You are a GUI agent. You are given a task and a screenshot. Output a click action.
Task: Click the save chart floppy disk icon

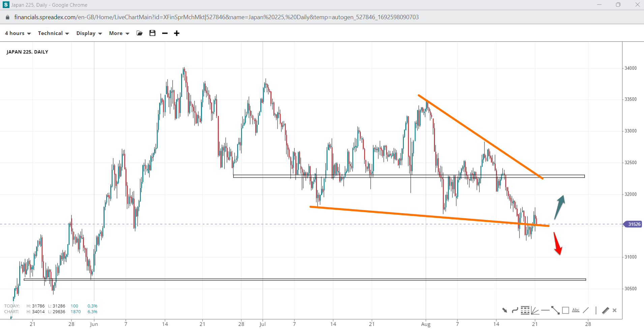152,33
